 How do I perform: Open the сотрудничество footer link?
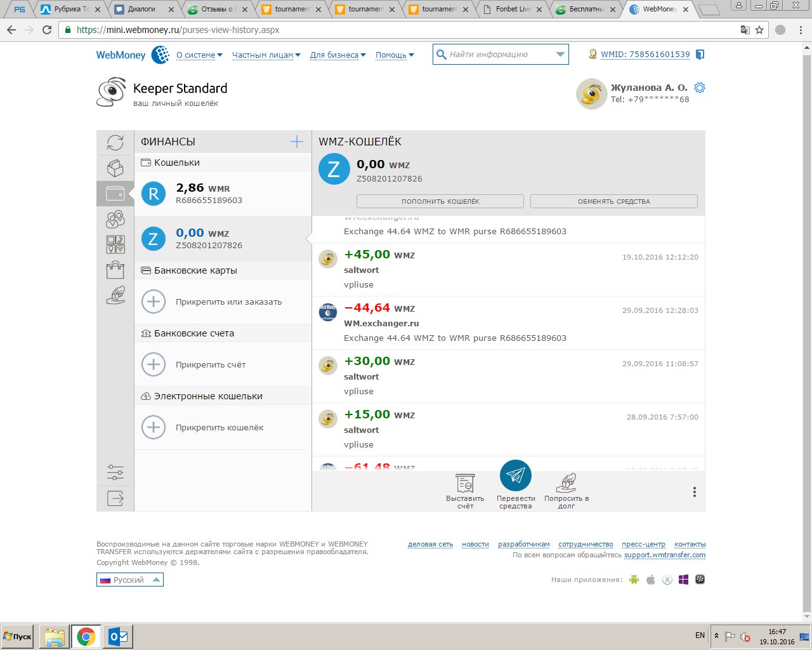[586, 544]
